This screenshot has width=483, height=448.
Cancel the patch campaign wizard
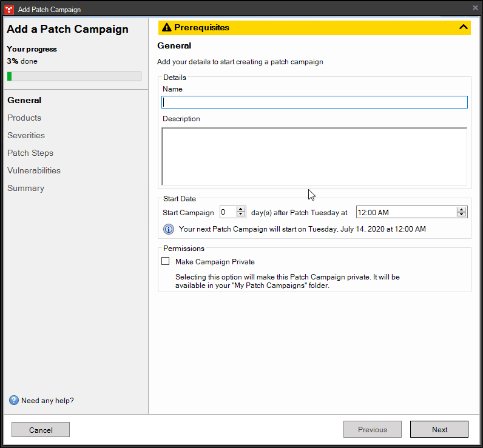pos(41,430)
